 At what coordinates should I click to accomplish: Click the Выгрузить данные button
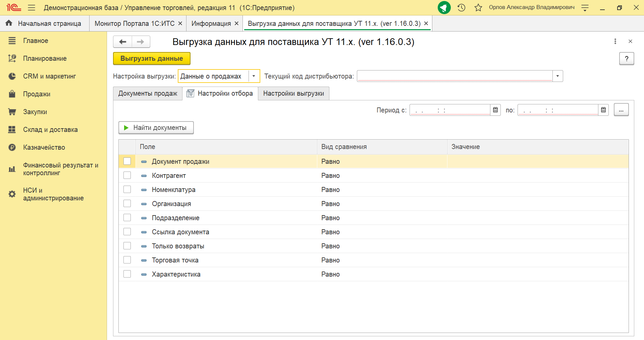[x=152, y=58]
